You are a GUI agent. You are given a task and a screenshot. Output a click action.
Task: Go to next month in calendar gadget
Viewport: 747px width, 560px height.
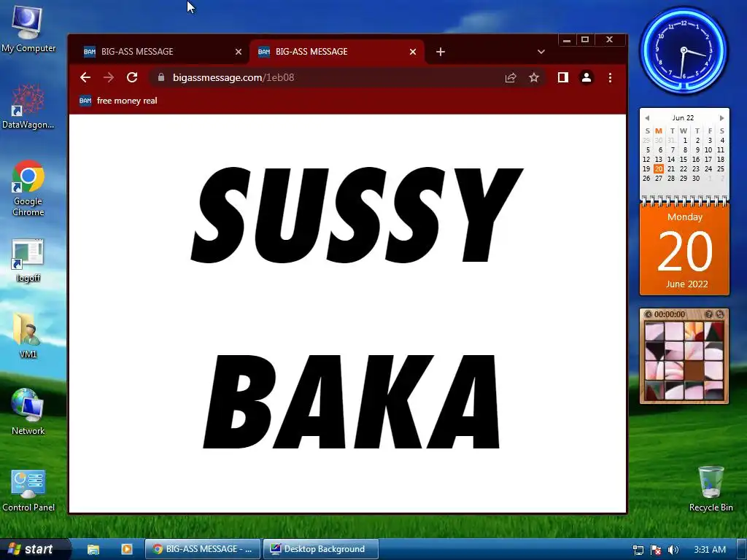(721, 117)
